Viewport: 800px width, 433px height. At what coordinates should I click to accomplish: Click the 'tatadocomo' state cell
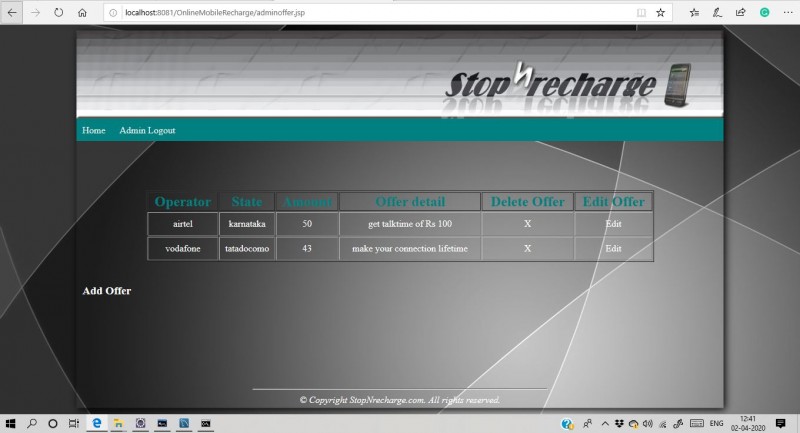click(247, 248)
